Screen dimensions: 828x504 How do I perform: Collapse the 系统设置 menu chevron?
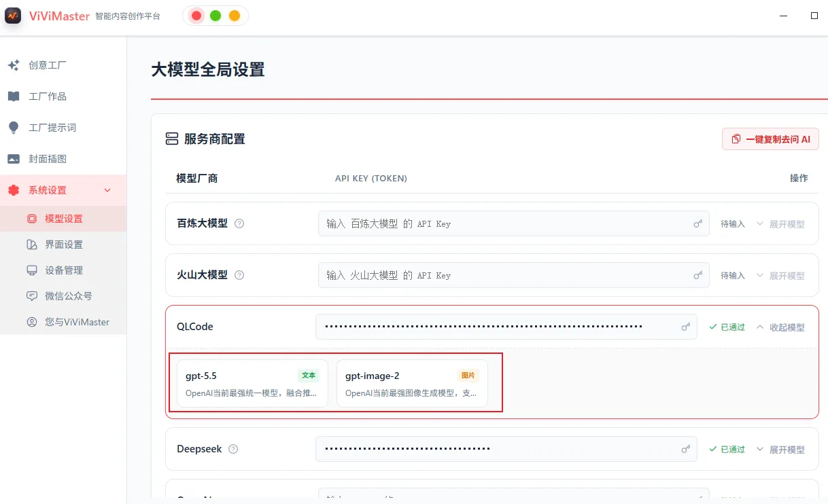tap(107, 190)
